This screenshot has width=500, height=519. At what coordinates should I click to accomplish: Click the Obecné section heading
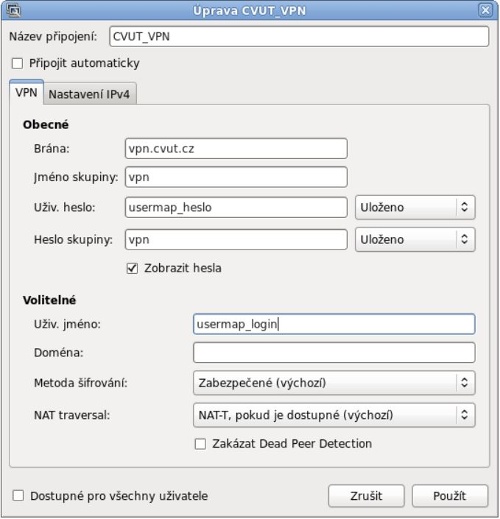point(46,125)
